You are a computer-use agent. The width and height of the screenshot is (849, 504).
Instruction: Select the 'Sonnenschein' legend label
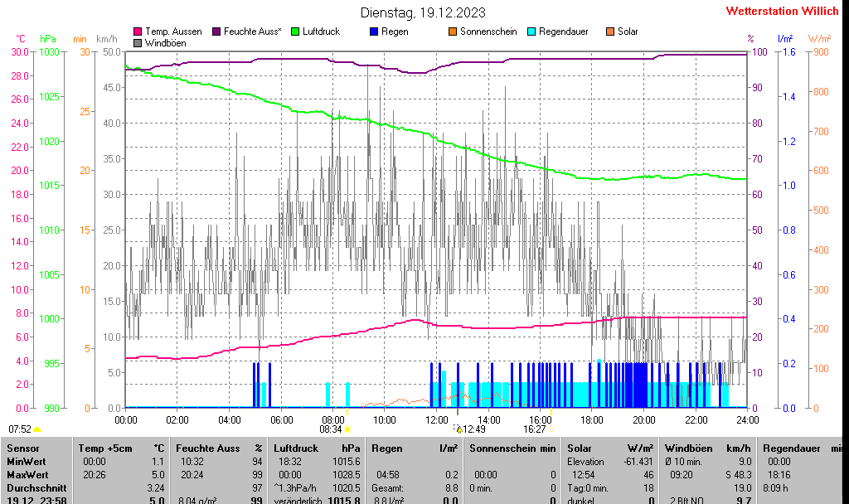point(488,32)
